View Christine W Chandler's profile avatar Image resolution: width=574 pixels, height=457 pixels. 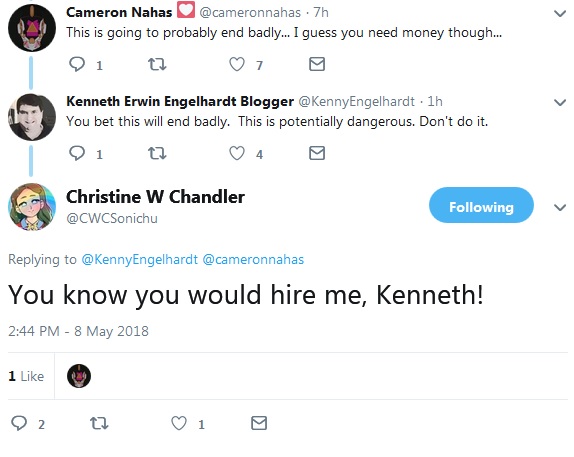(x=32, y=207)
